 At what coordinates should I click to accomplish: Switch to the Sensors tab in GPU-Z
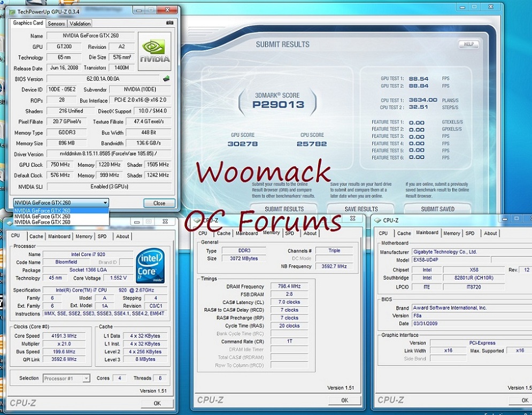click(x=56, y=24)
